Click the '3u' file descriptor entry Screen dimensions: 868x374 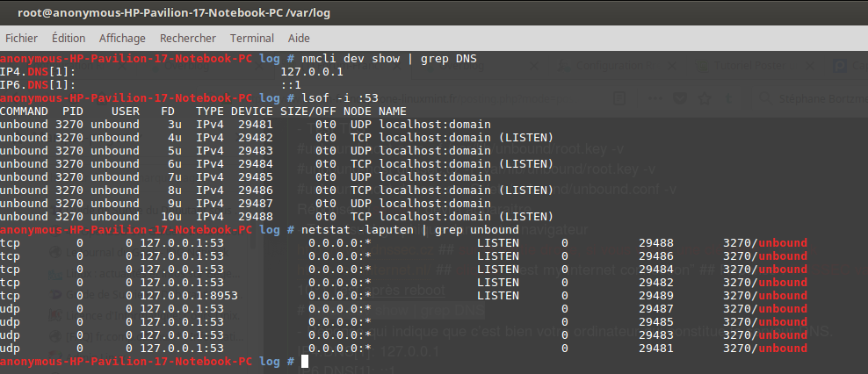(x=174, y=125)
